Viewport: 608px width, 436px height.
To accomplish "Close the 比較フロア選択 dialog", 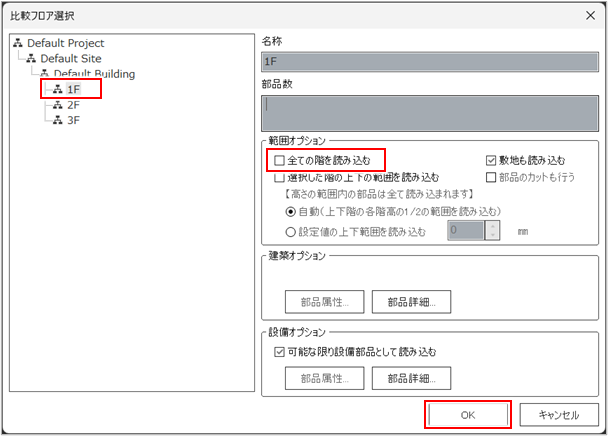I will pyautogui.click(x=586, y=15).
